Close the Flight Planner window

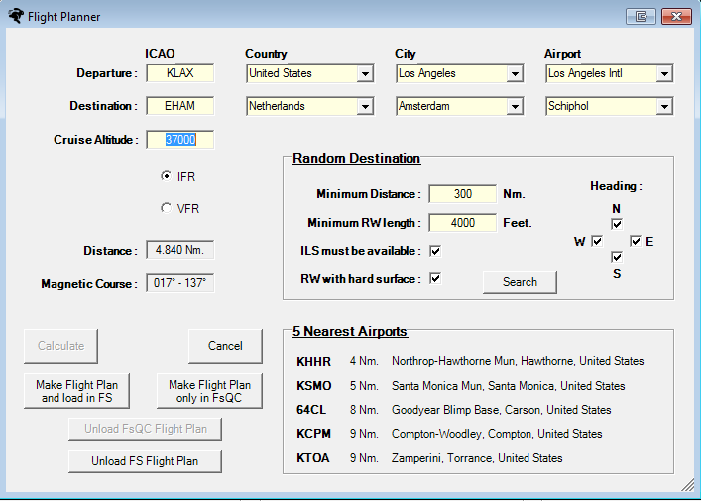tap(676, 17)
